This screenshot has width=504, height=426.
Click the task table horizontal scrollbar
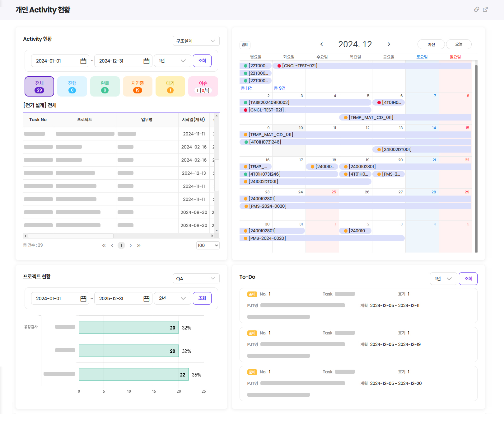pos(71,236)
